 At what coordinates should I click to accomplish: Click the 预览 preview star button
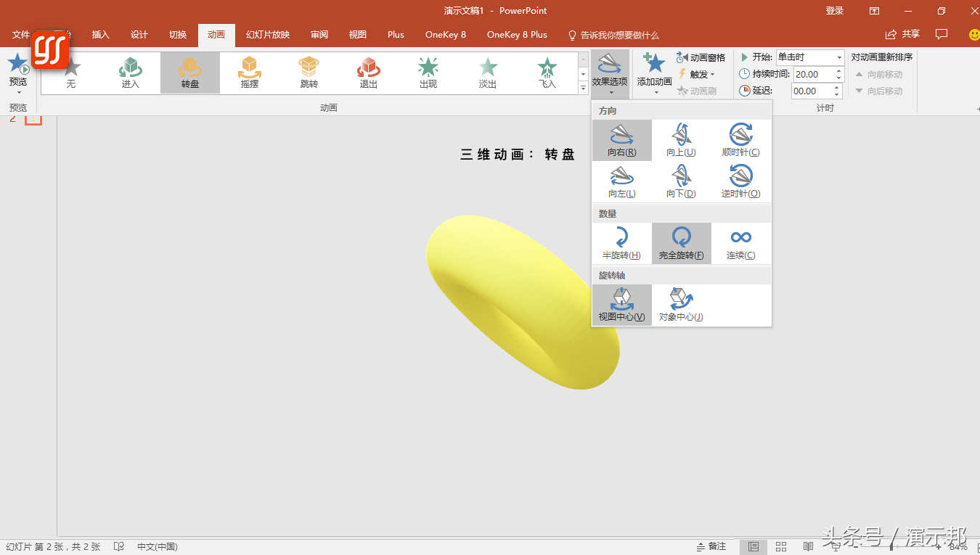(x=18, y=65)
